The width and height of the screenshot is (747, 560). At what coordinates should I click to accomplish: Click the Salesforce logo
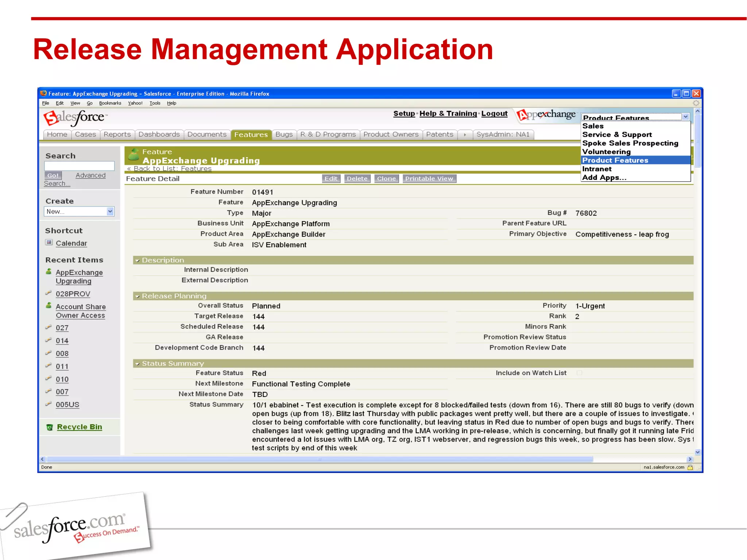click(x=76, y=118)
